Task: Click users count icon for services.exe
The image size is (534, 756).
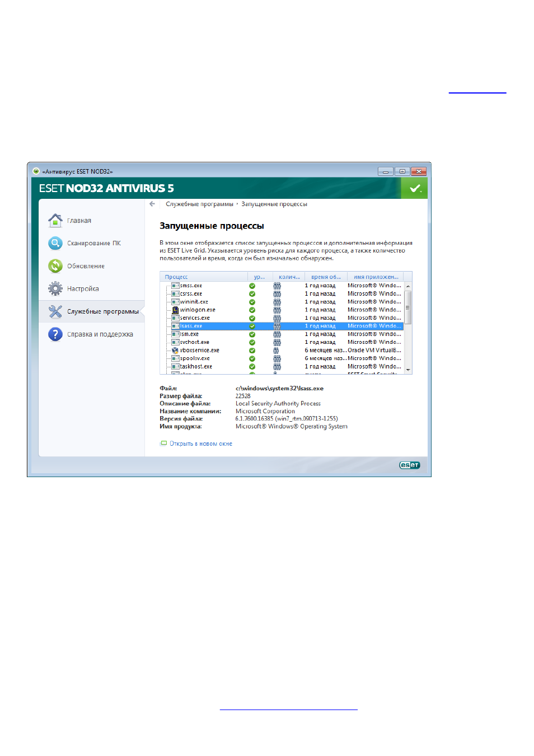Action: pos(277,318)
